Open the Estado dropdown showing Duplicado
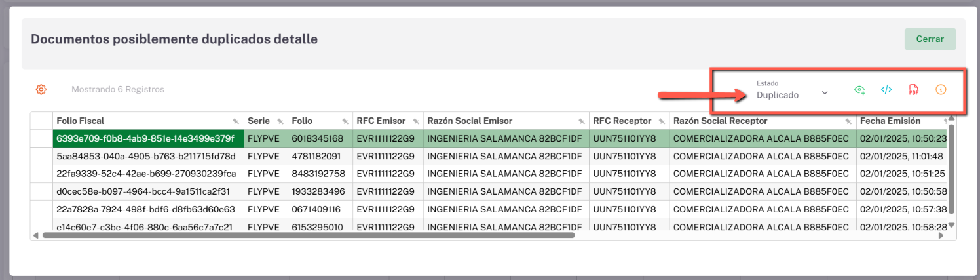 pos(786,95)
